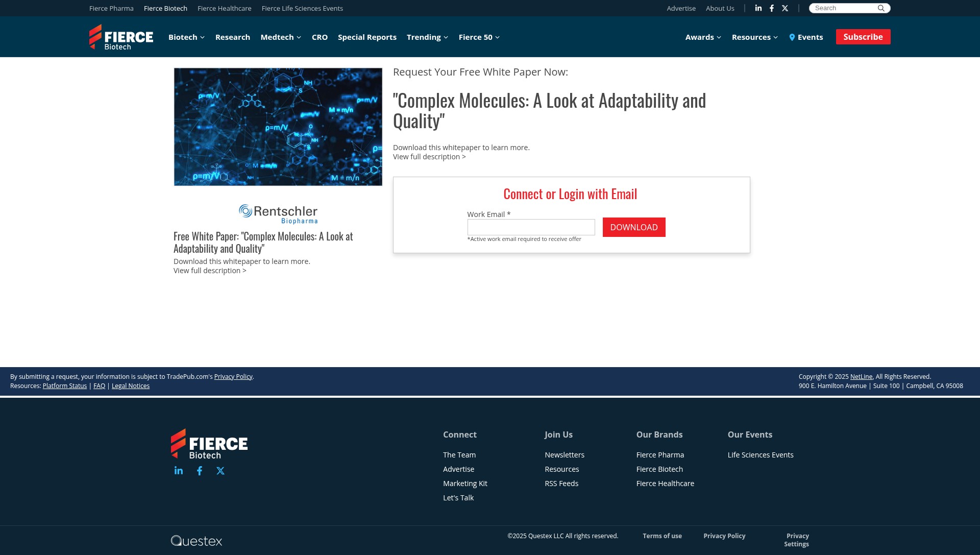Open The Team footer link
The height and width of the screenshot is (555, 980).
[459, 455]
